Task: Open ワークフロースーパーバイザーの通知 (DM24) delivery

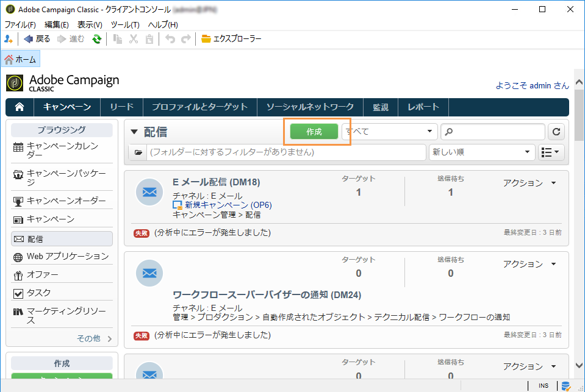Action: click(267, 295)
